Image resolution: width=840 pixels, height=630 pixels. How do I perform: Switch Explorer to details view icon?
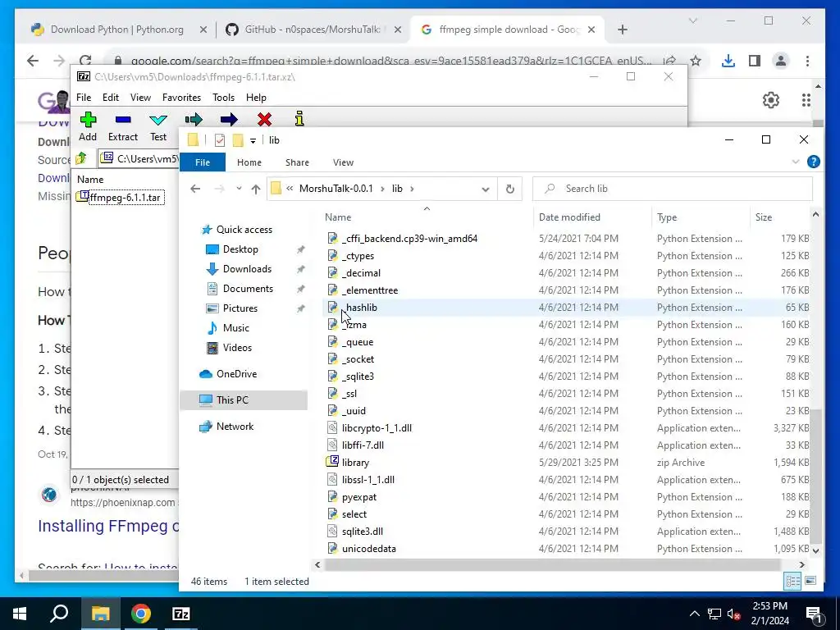pos(793,582)
